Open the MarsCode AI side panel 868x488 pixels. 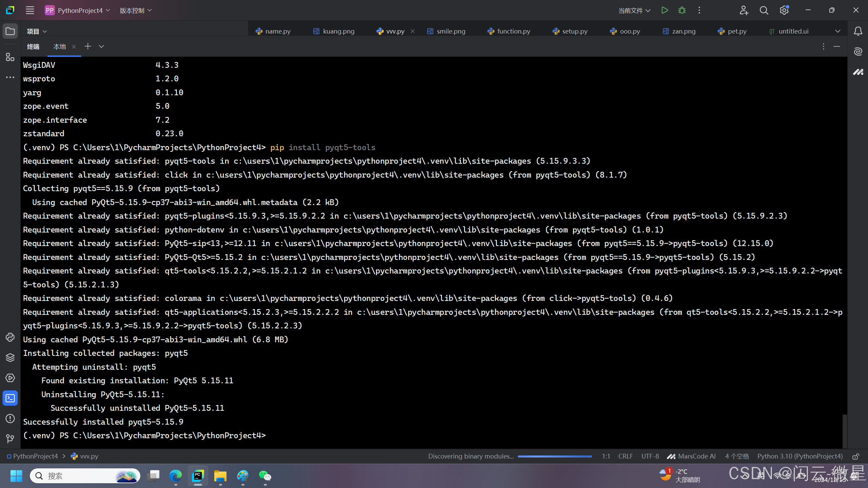click(x=858, y=72)
